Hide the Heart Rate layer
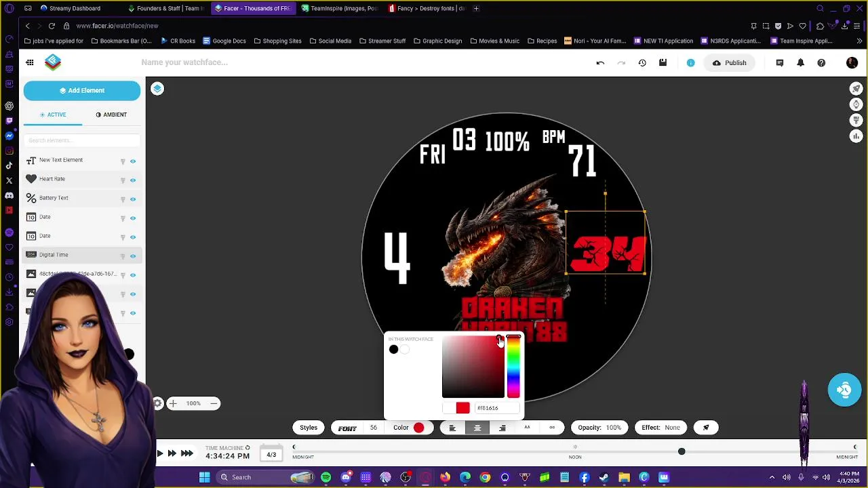Viewport: 868px width, 488px height. click(133, 180)
